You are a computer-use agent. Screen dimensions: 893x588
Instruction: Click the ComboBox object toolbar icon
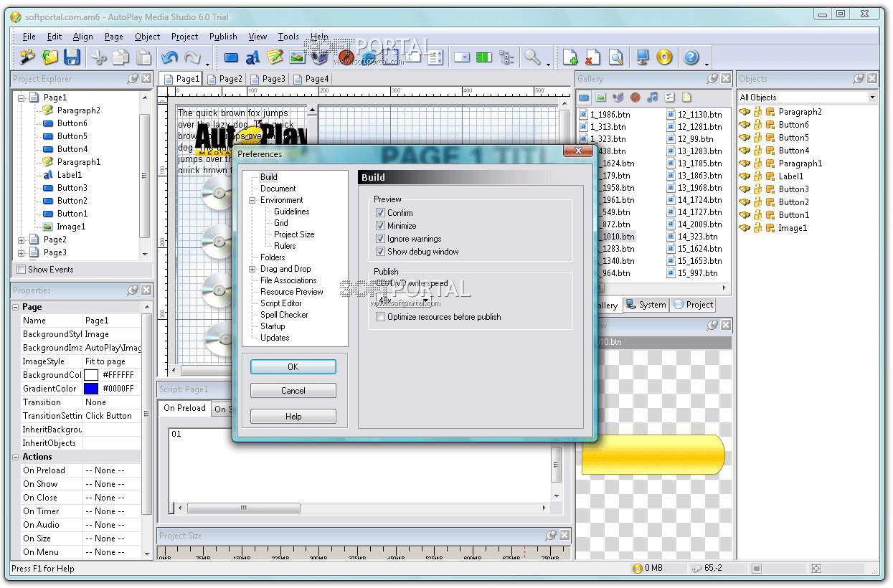[x=463, y=57]
